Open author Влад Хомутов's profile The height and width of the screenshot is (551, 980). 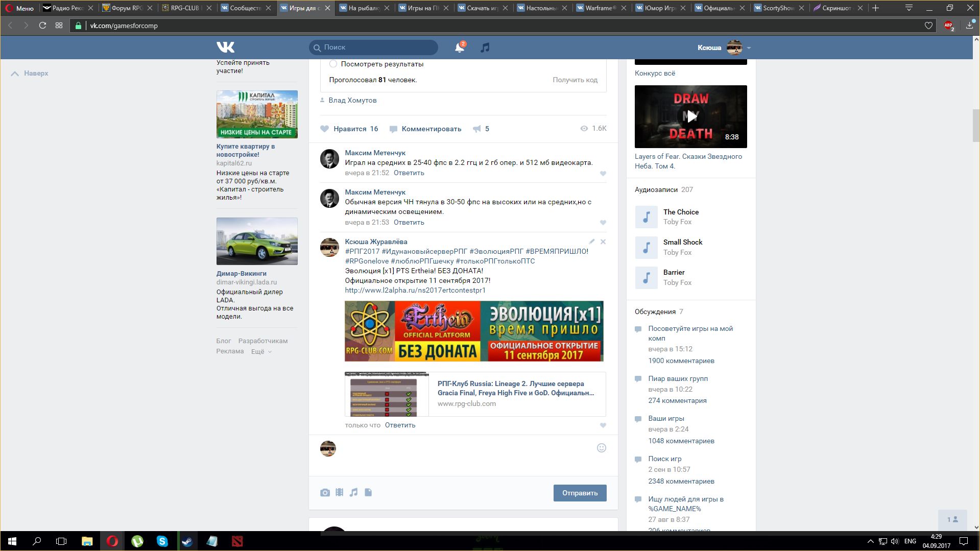tap(352, 100)
